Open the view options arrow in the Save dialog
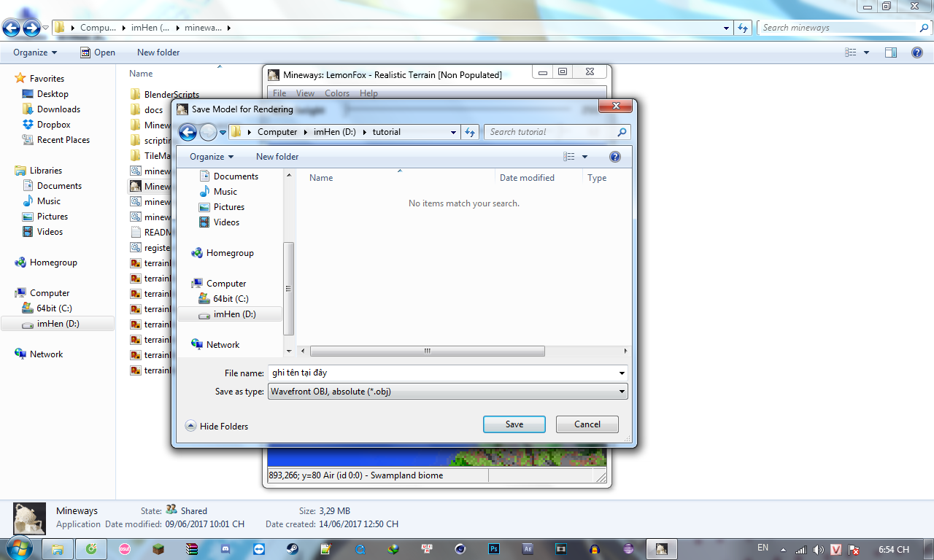 pos(584,157)
